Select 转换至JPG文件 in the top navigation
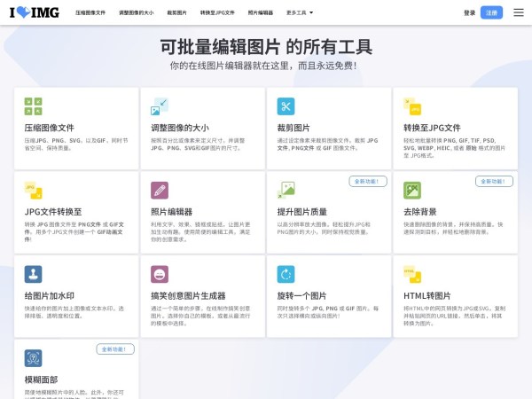532x399 pixels. 217,13
